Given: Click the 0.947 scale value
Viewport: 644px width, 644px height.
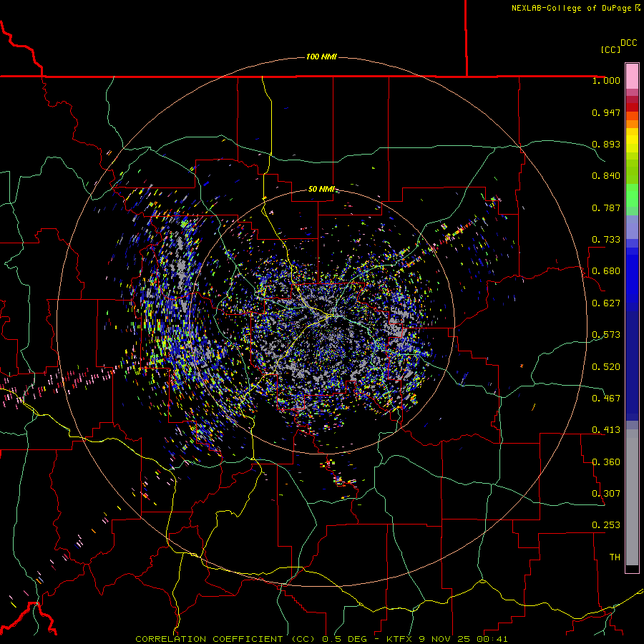Looking at the screenshot, I should click(606, 112).
